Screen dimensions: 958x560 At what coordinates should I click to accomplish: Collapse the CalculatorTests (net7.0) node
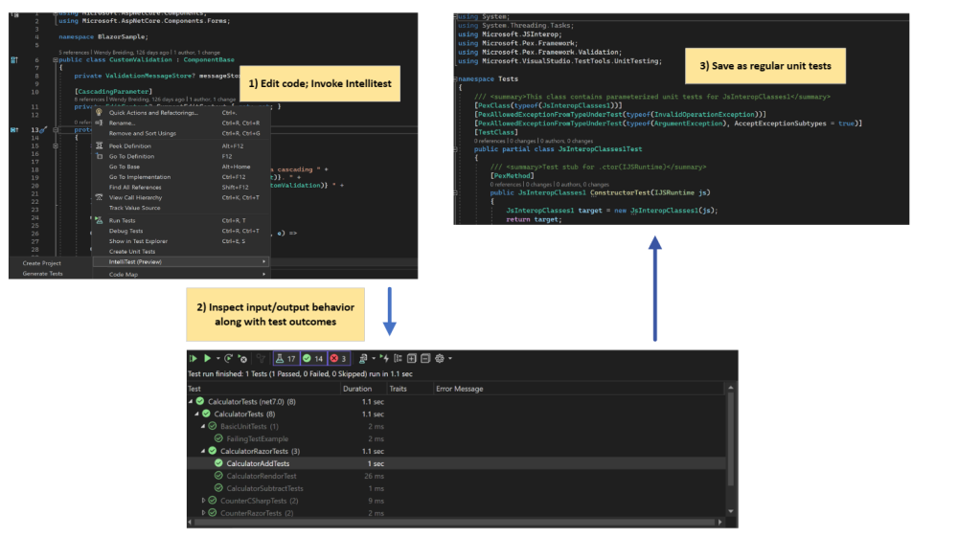coord(191,402)
